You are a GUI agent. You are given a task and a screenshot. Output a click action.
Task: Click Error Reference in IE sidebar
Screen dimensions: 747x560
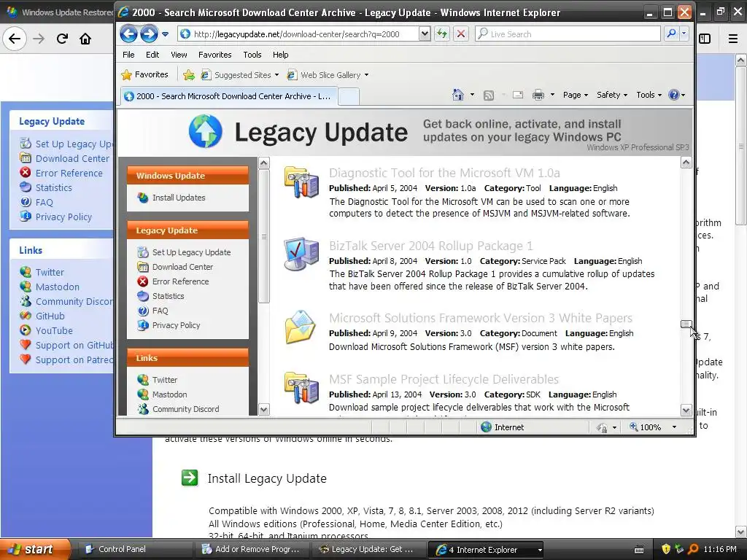[181, 281]
